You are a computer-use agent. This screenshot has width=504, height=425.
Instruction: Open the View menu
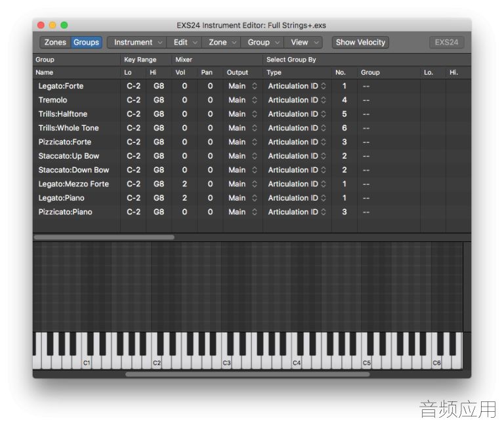point(303,43)
